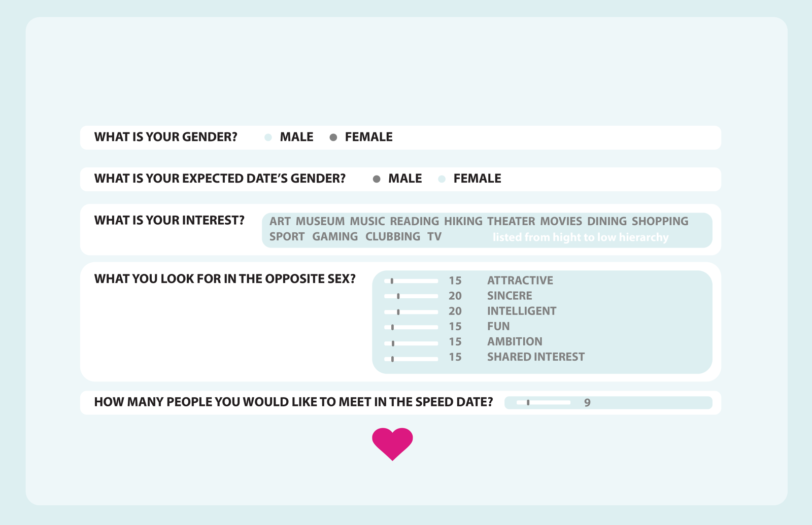Pick the ART interest tag
Image resolution: width=812 pixels, height=525 pixels.
(280, 222)
